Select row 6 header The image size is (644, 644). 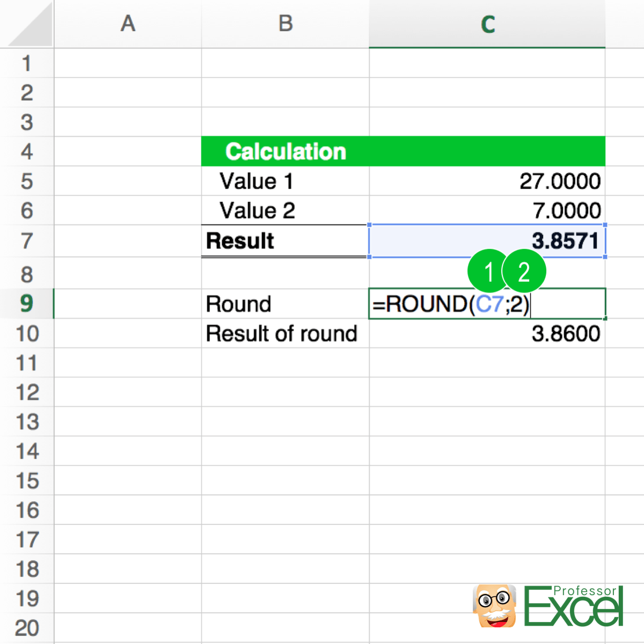tap(27, 210)
